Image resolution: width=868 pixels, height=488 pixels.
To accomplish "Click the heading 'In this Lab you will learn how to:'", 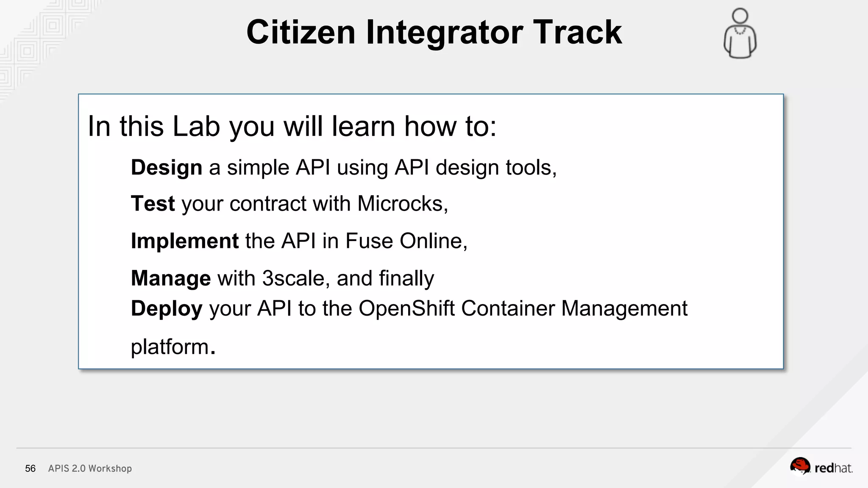I will 292,126.
